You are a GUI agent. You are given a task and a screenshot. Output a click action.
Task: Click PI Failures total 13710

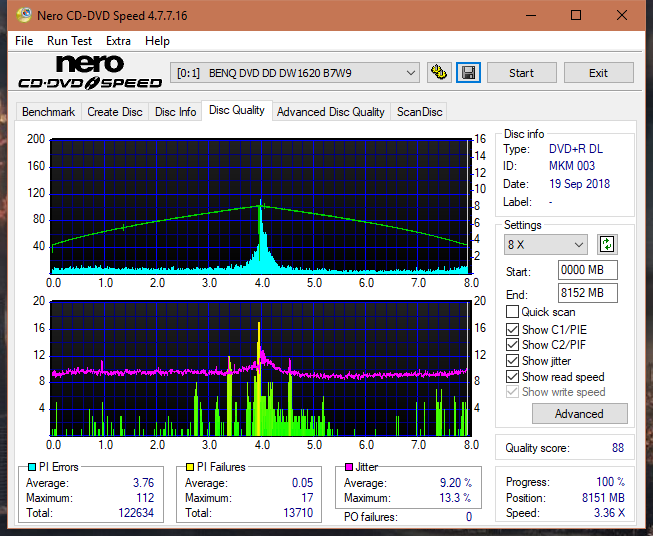[x=298, y=513]
